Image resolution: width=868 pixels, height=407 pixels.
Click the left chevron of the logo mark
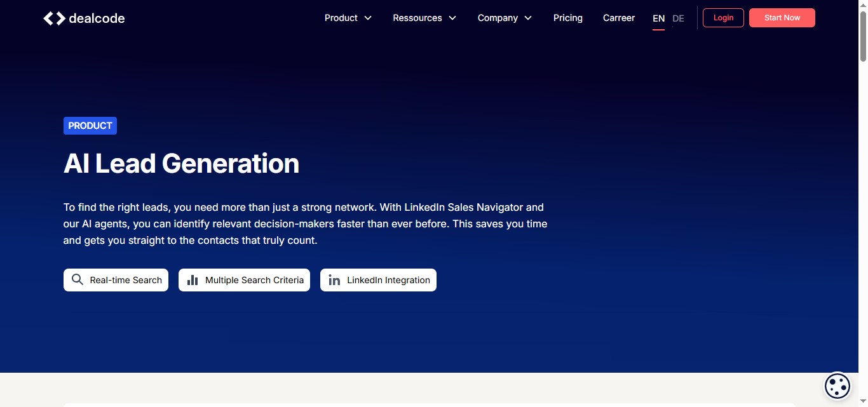coord(50,18)
